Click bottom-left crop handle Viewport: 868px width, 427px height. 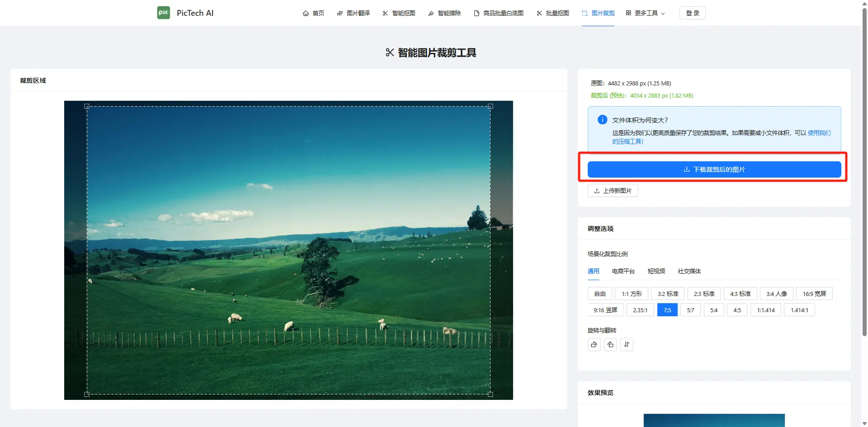[x=87, y=394]
